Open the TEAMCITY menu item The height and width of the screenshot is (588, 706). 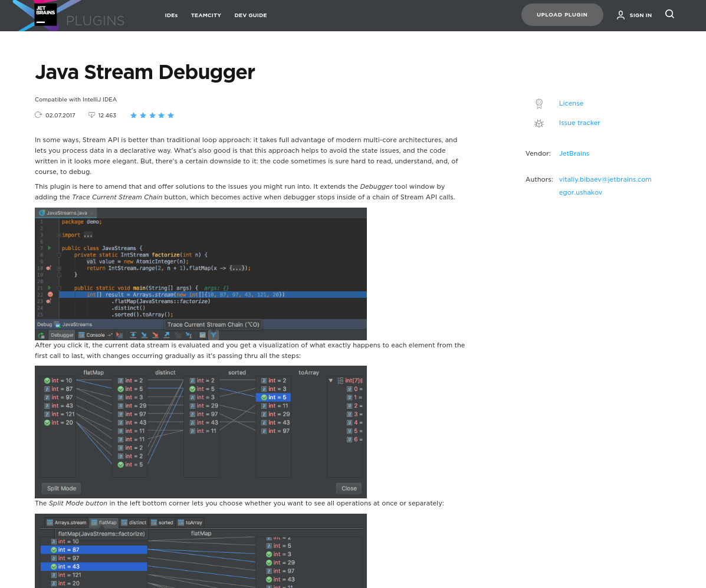click(206, 15)
